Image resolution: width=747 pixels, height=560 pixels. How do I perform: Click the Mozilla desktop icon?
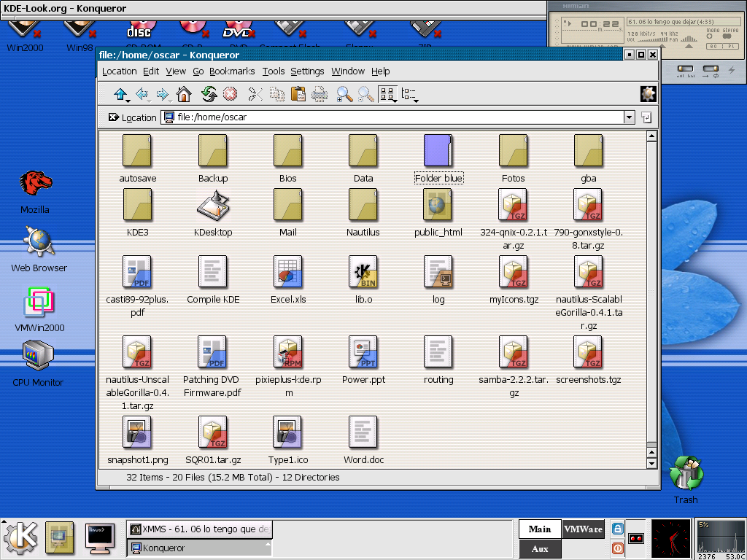coord(35,183)
